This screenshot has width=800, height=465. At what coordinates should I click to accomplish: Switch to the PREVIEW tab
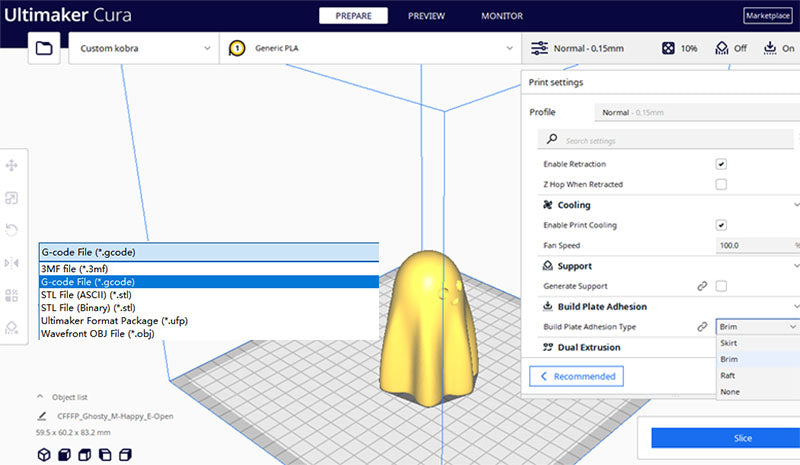point(427,16)
